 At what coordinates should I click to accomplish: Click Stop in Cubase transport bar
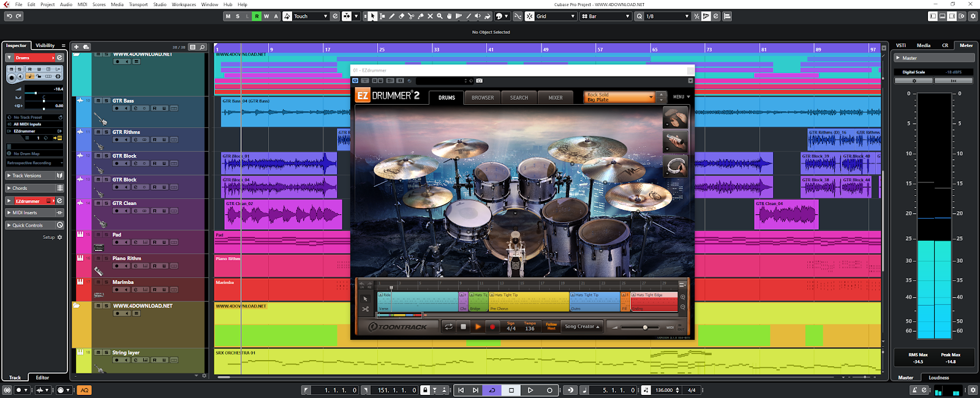pos(511,390)
